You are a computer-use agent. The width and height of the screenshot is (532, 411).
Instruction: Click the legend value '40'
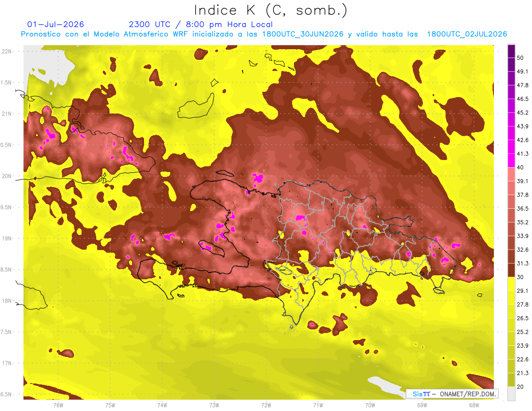point(520,167)
